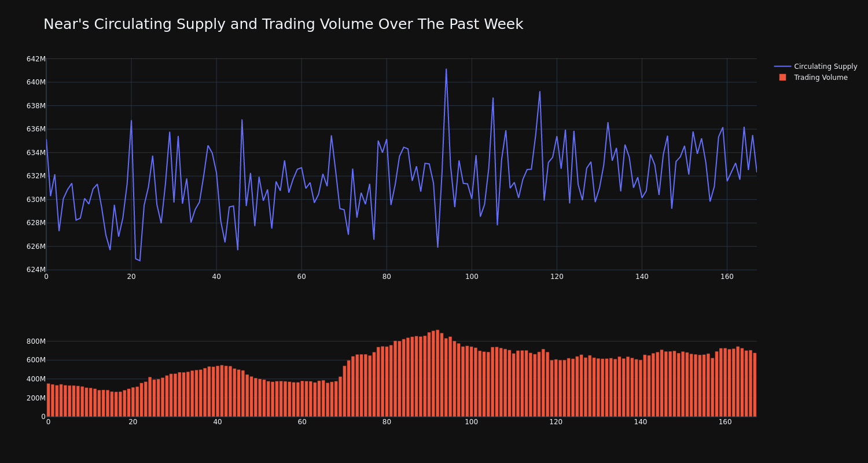Click the 626M label on supply axis
868x463 pixels.
pos(36,246)
